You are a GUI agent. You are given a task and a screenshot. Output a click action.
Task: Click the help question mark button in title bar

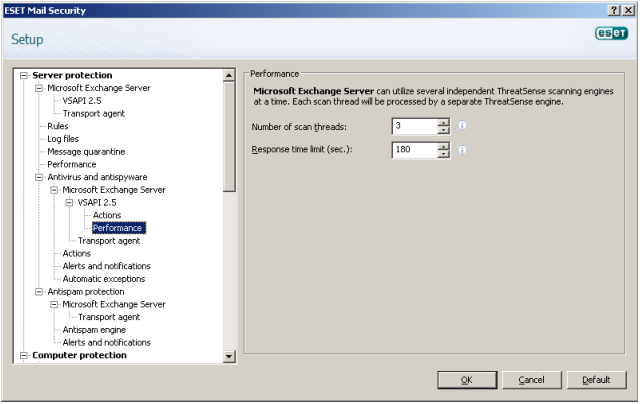[614, 11]
